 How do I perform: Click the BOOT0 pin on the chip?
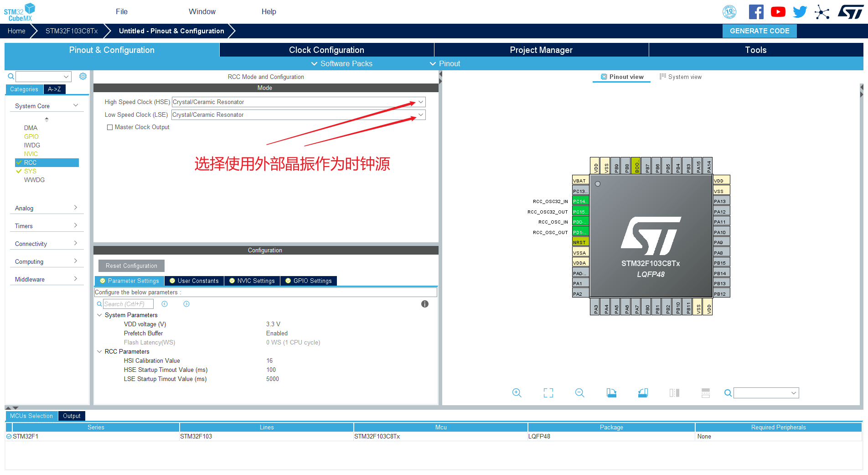tap(636, 166)
